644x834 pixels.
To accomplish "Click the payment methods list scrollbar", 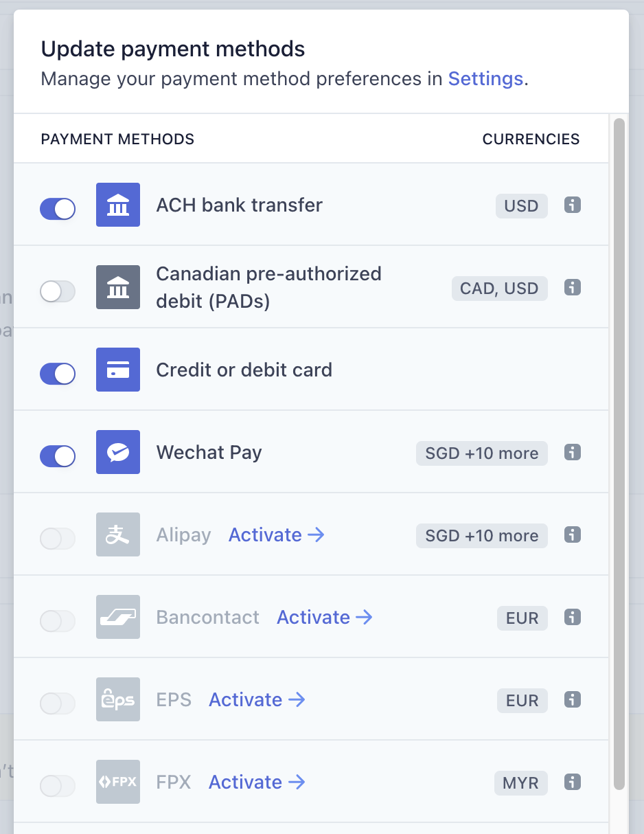I will click(x=619, y=453).
